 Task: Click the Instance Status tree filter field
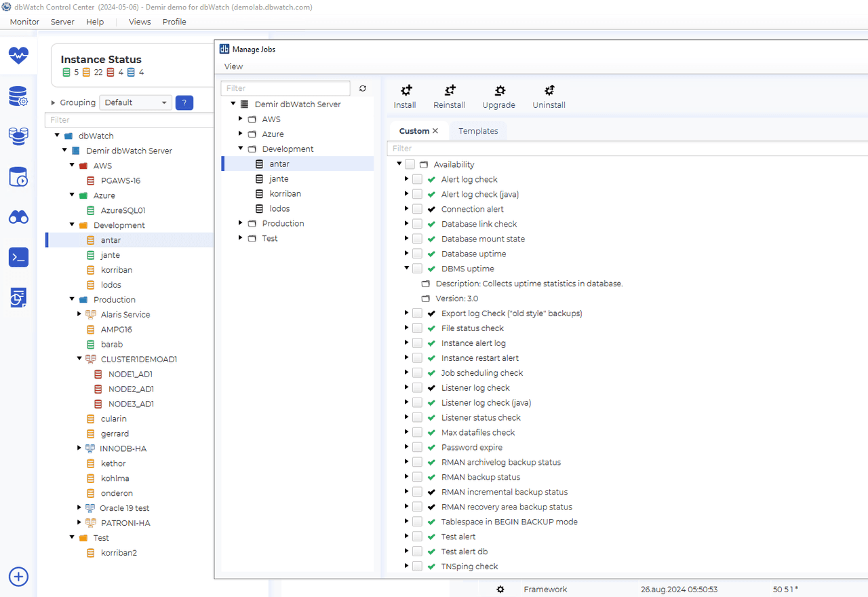click(129, 119)
